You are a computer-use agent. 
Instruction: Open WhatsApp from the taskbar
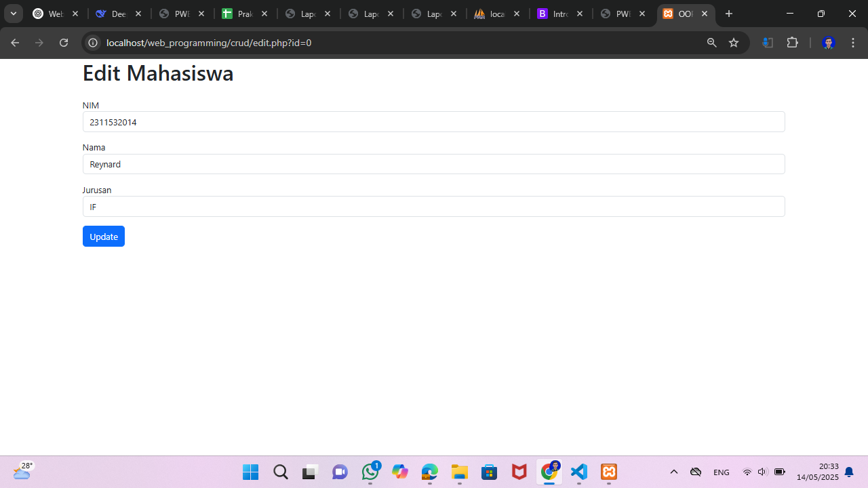click(x=370, y=472)
